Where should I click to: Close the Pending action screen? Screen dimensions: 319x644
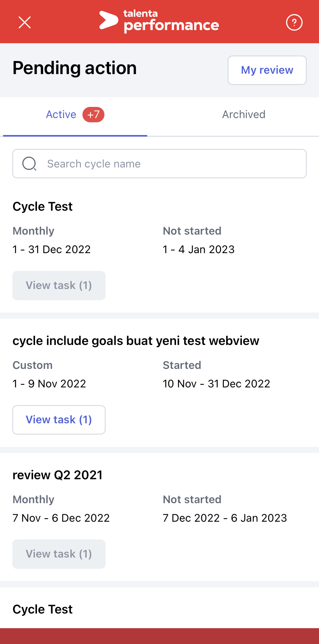click(x=25, y=22)
